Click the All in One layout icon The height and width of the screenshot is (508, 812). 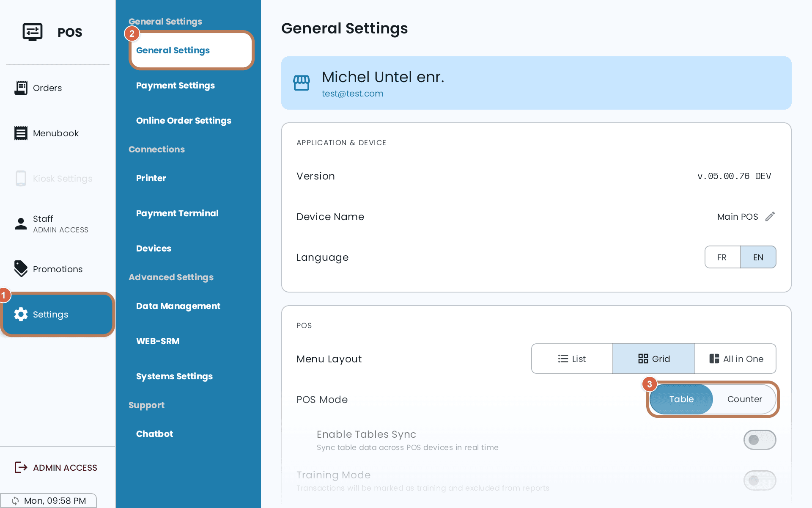point(714,359)
